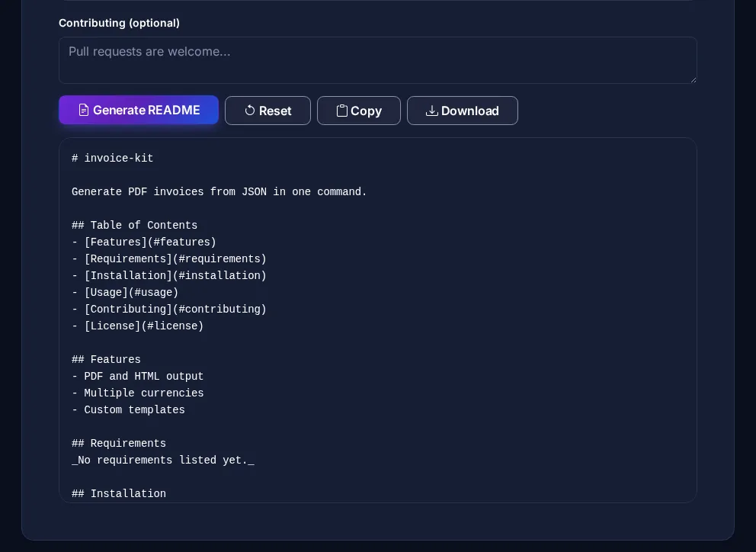
Task: Download the generated README
Action: pyautogui.click(x=463, y=111)
